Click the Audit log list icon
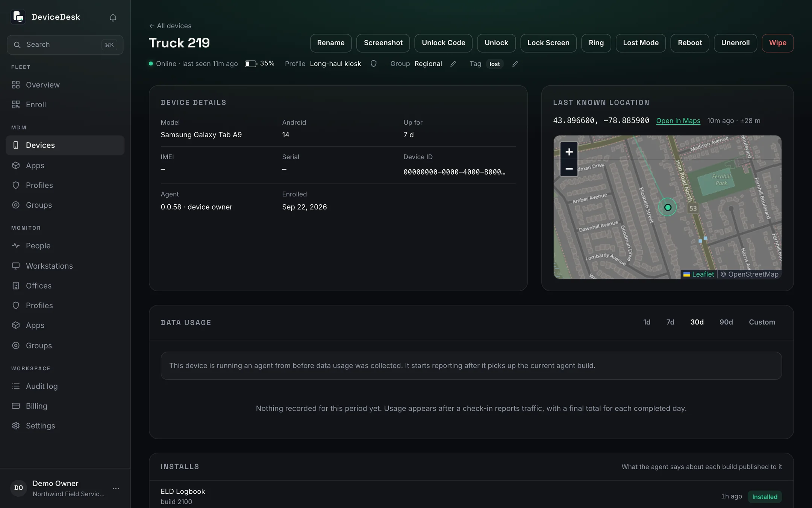 (x=16, y=386)
